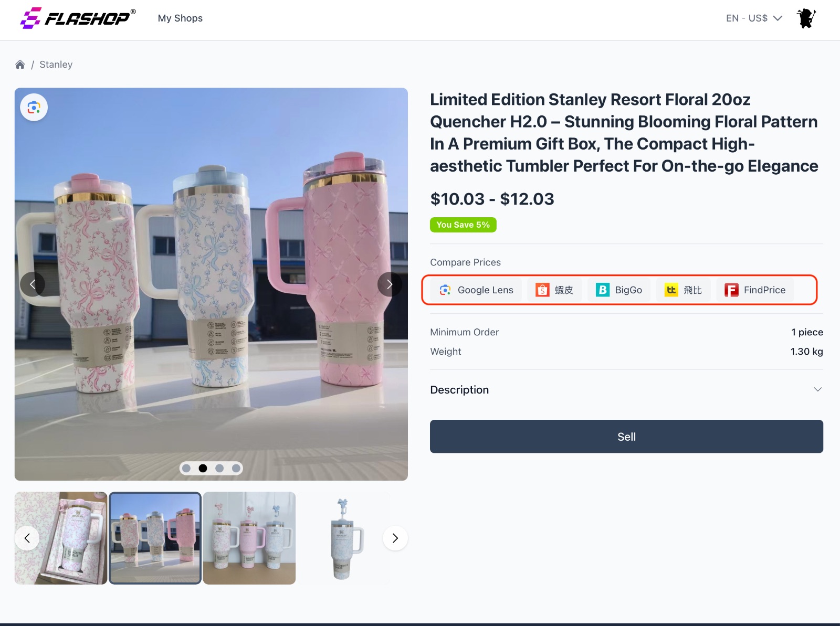Select the fourth carousel dot indicator
Screen dimensions: 840x626
pyautogui.click(x=236, y=468)
